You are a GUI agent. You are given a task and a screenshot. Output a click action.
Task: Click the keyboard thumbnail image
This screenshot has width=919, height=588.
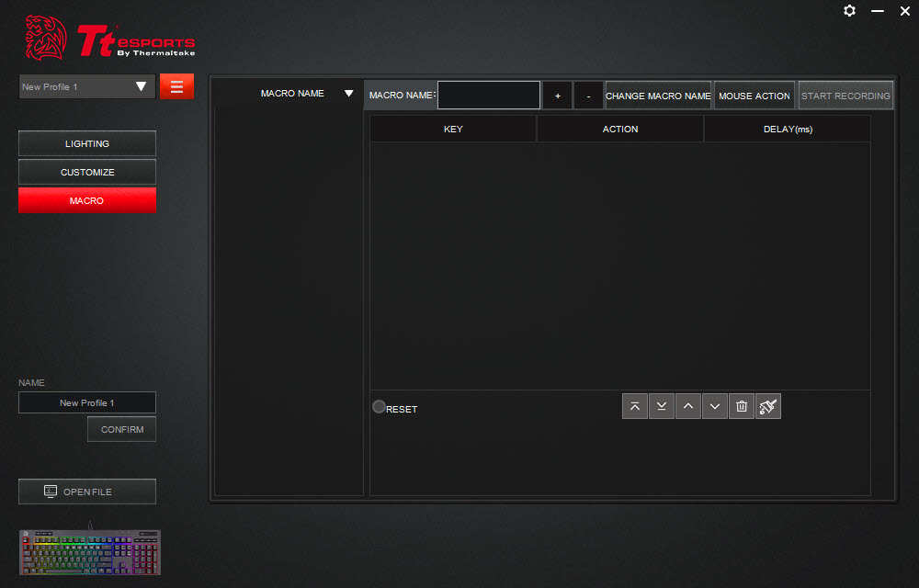(90, 552)
